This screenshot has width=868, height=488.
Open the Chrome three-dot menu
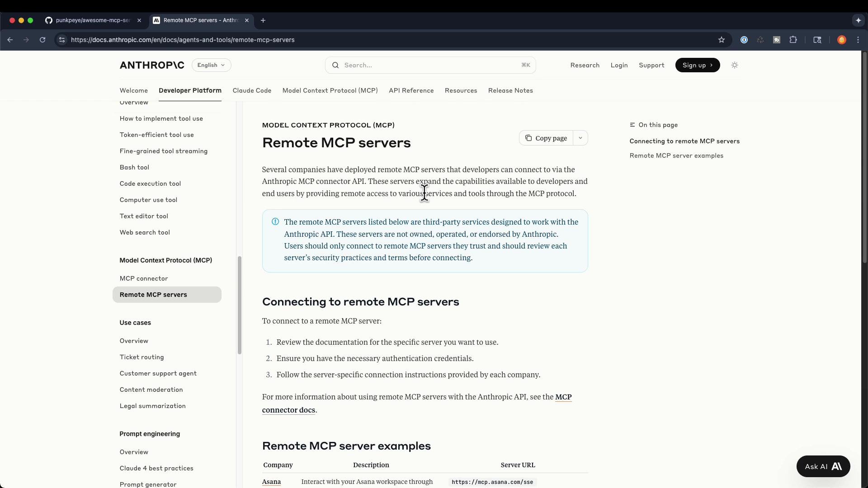coord(858,40)
